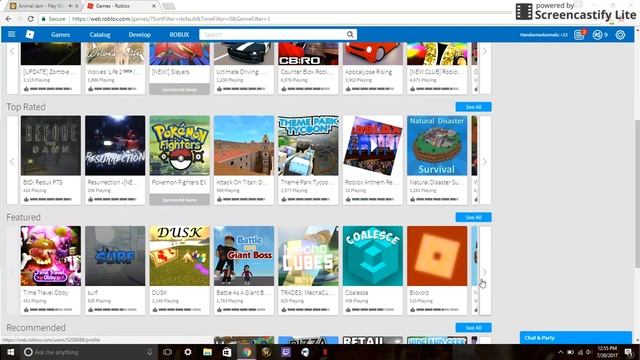This screenshot has height=360, width=640.
Task: Open Roblox Anthem game thumbnail
Action: coord(373,146)
